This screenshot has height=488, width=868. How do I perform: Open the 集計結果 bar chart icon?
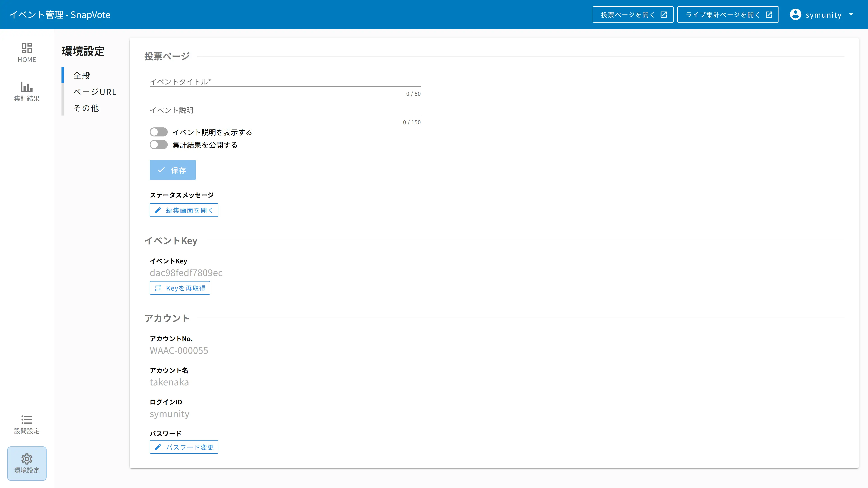coord(27,87)
